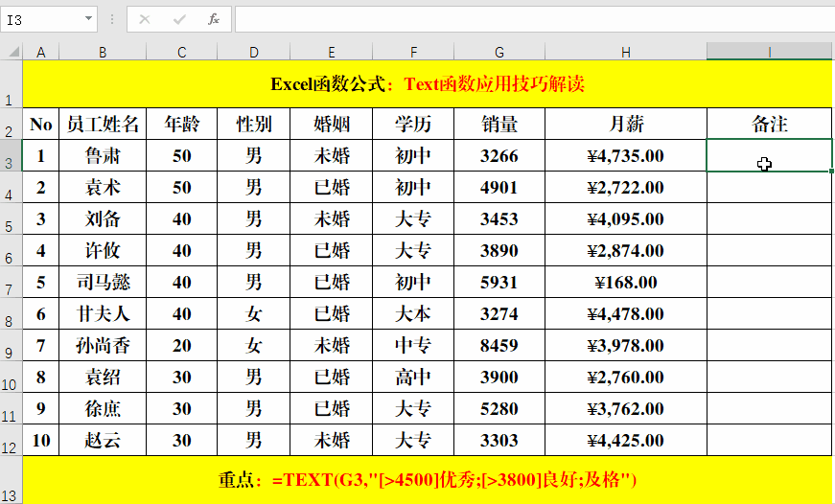This screenshot has width=835, height=504.
Task: Click the formula note '=TEXT(G3...' cell
Action: (x=427, y=480)
